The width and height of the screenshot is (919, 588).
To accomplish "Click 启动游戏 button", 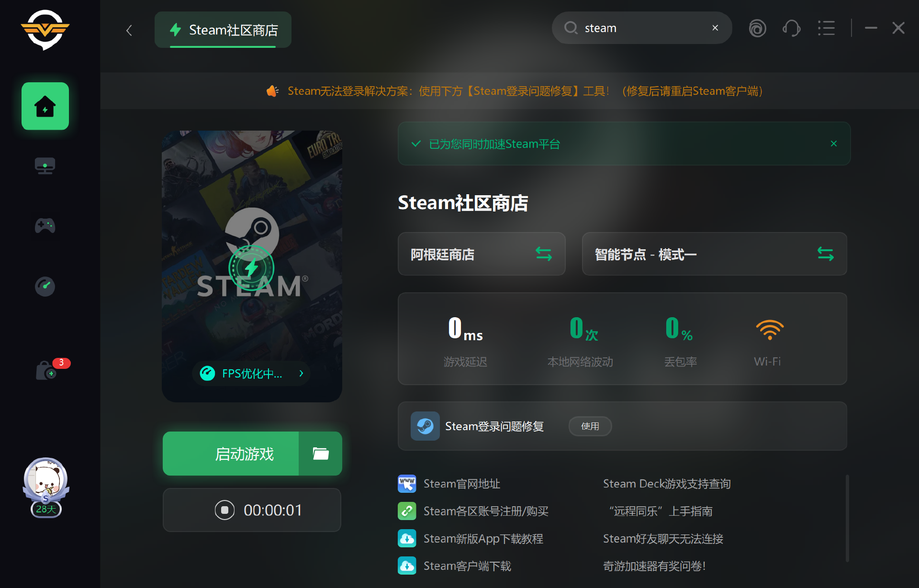I will click(x=231, y=454).
